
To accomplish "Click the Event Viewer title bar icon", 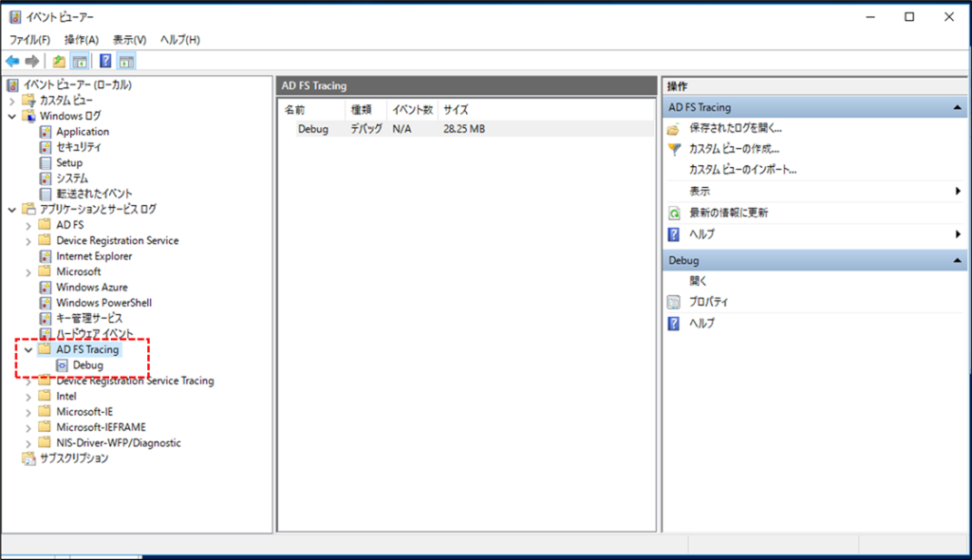I will (x=15, y=17).
